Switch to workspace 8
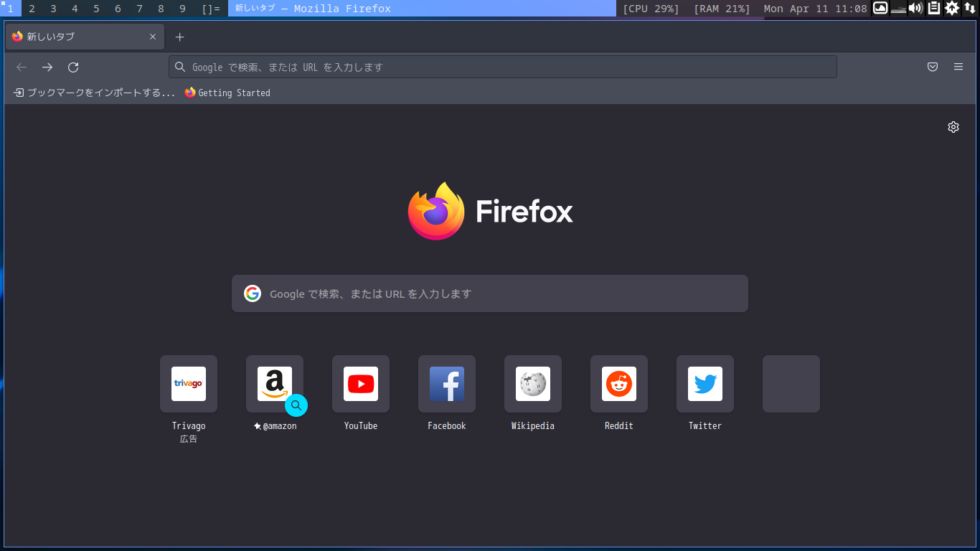 point(161,9)
